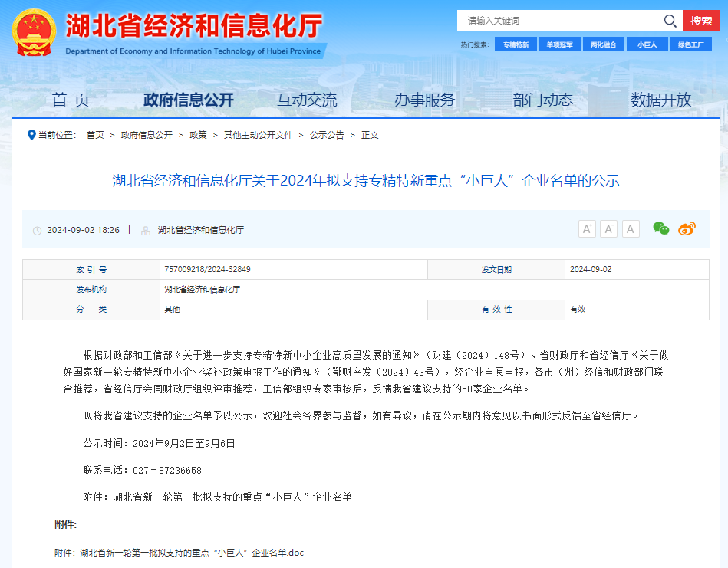Select the 绿色工厂 hot search tag
728x568 pixels.
690,44
